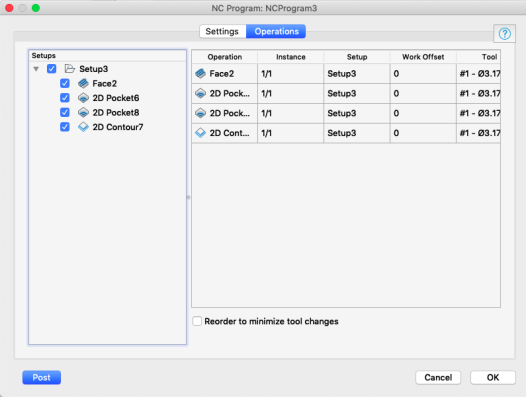
Task: Click the 2D Contour7 diamond icon in the tree
Action: 83,127
